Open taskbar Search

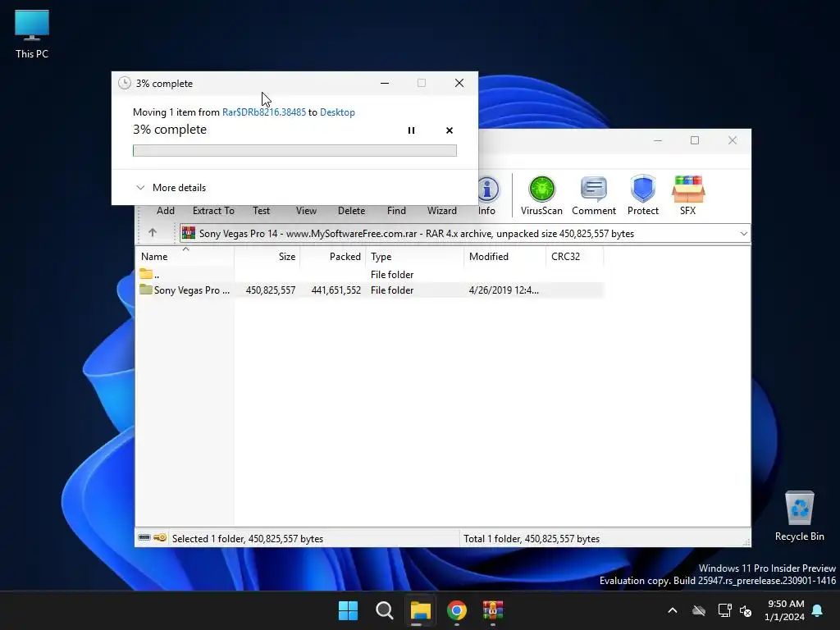point(384,610)
